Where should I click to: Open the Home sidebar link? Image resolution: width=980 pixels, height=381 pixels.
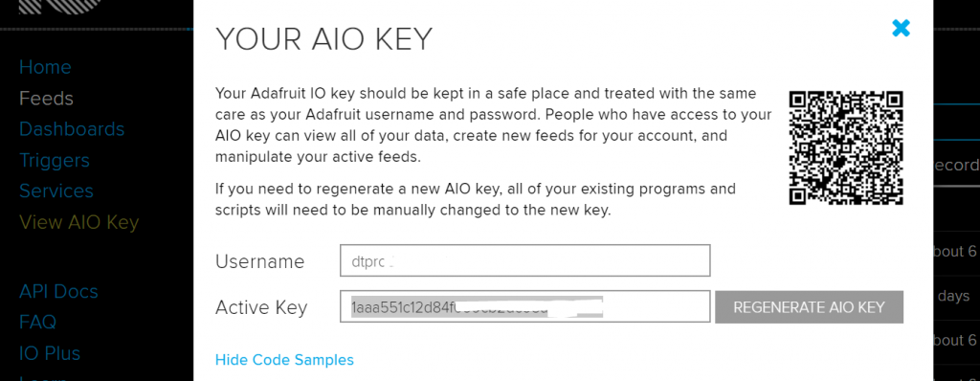click(45, 67)
